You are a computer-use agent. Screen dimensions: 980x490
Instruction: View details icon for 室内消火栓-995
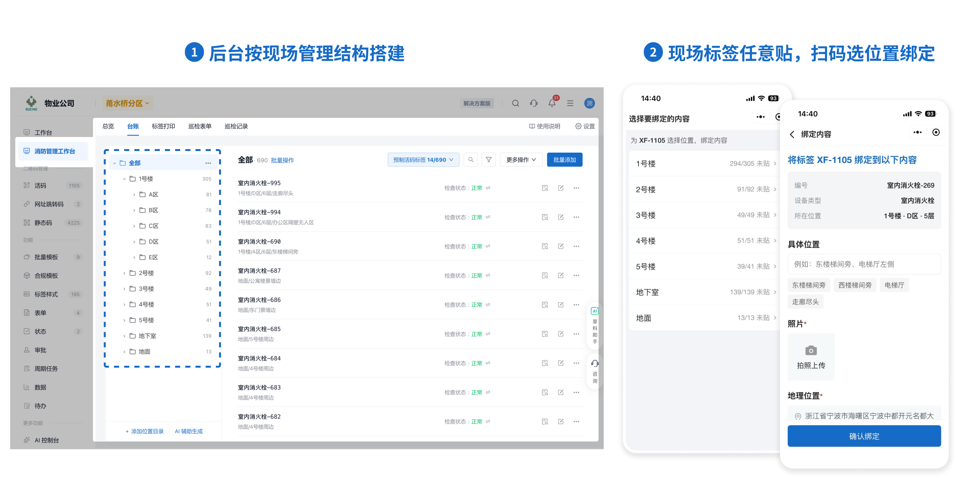pos(545,188)
